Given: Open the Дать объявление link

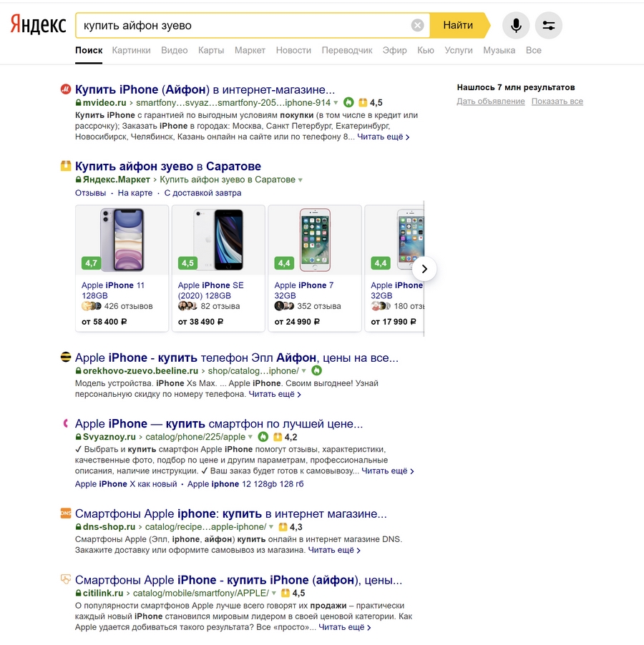Looking at the screenshot, I should tap(491, 102).
